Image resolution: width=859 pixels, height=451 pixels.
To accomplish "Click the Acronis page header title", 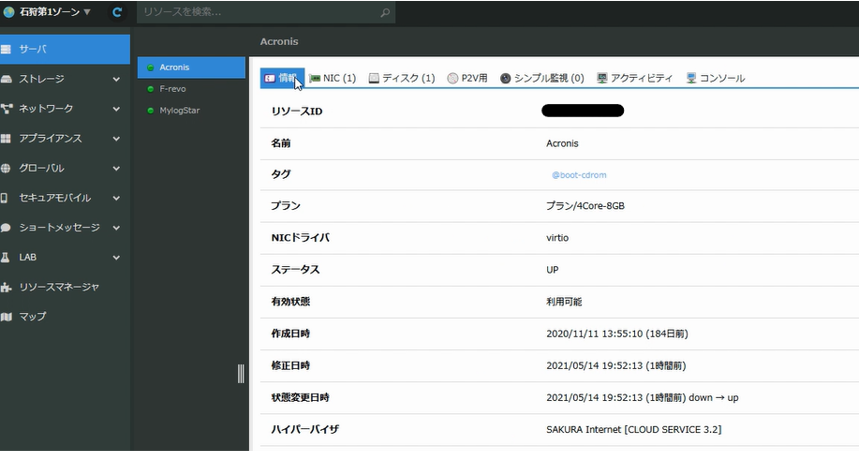I will click(x=279, y=42).
